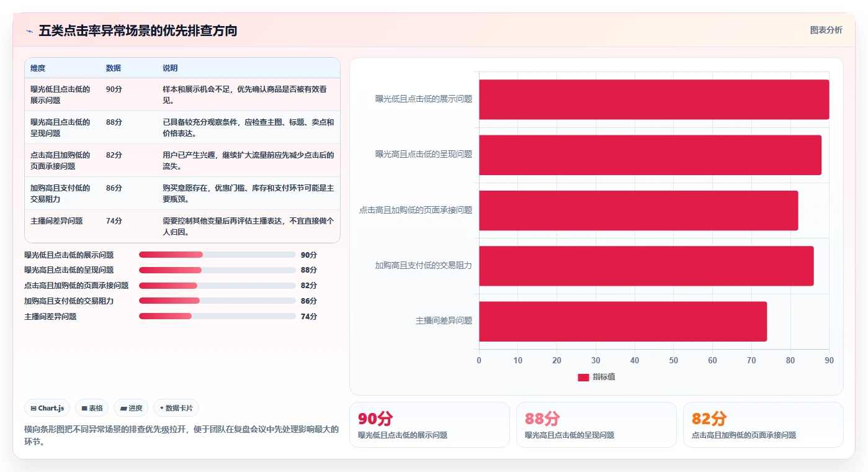Click the description starting 用户已产生兴趣
The image size is (868, 472).
(248, 161)
